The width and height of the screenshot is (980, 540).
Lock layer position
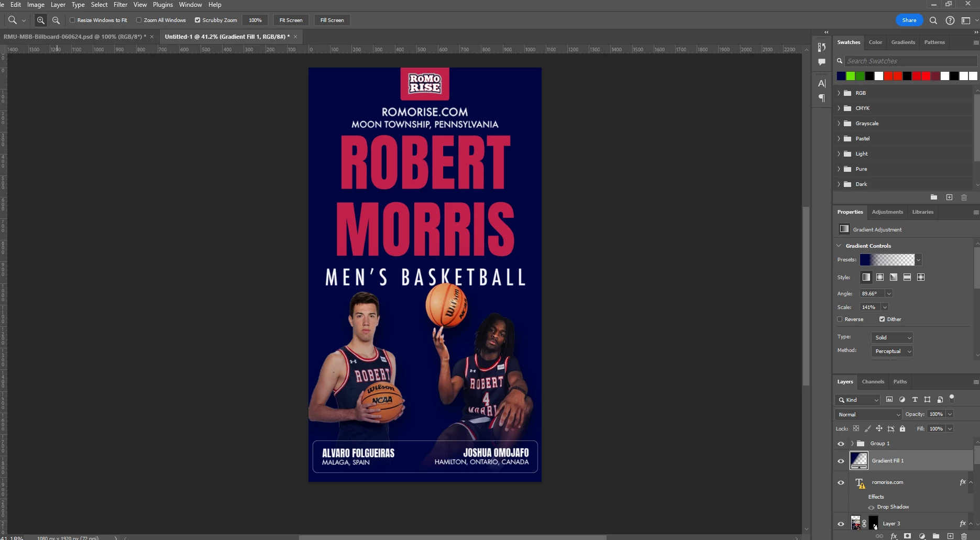[x=879, y=428]
